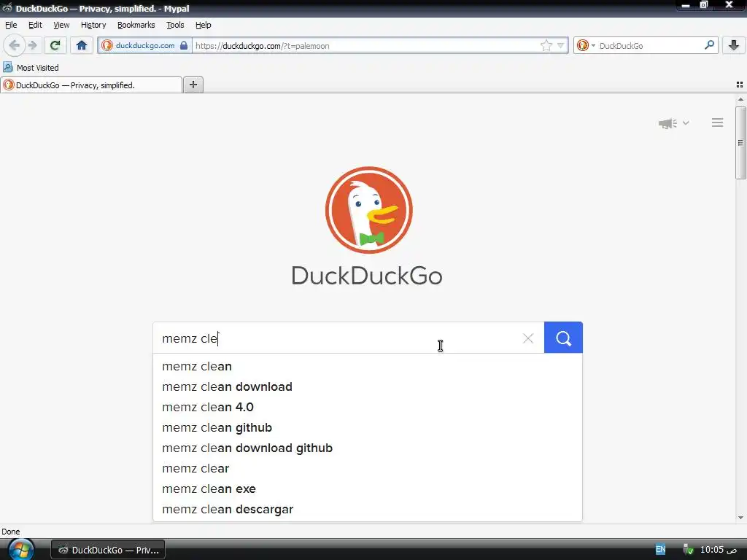Select suggestion "memz clean exe"
This screenshot has width=747, height=560.
(x=368, y=489)
